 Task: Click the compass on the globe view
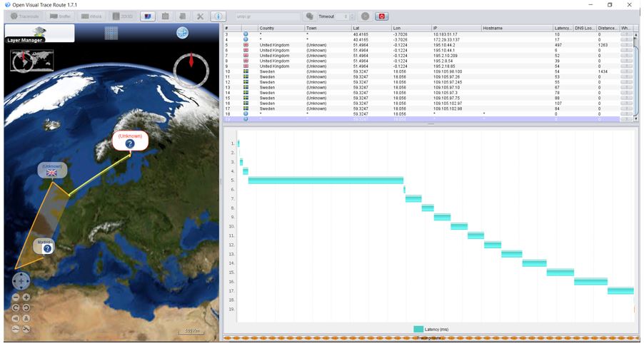191,70
